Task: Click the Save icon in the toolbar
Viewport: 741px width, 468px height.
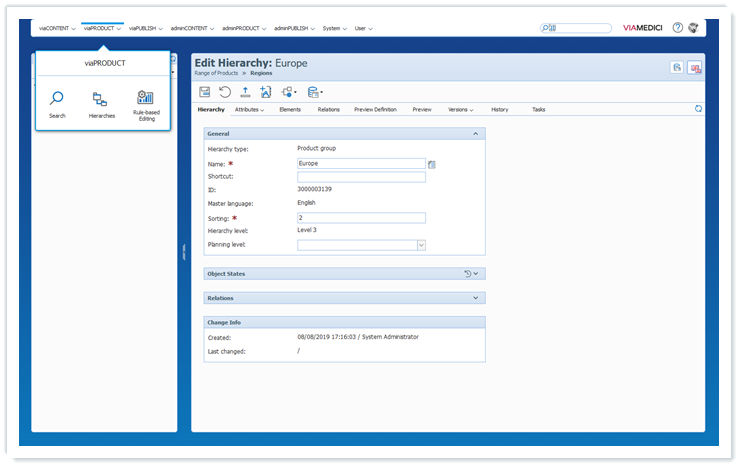Action: (x=205, y=91)
